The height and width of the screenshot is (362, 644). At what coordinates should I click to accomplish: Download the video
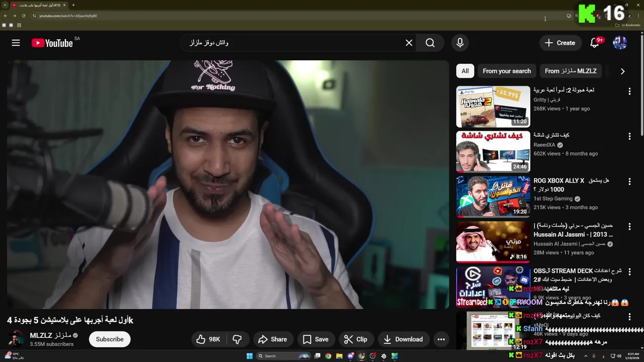click(403, 339)
